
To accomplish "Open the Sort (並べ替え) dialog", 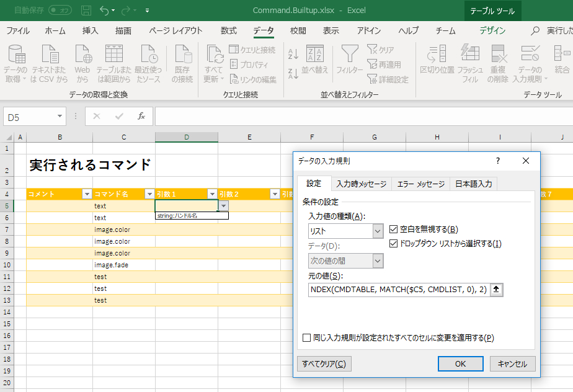I will coord(314,60).
